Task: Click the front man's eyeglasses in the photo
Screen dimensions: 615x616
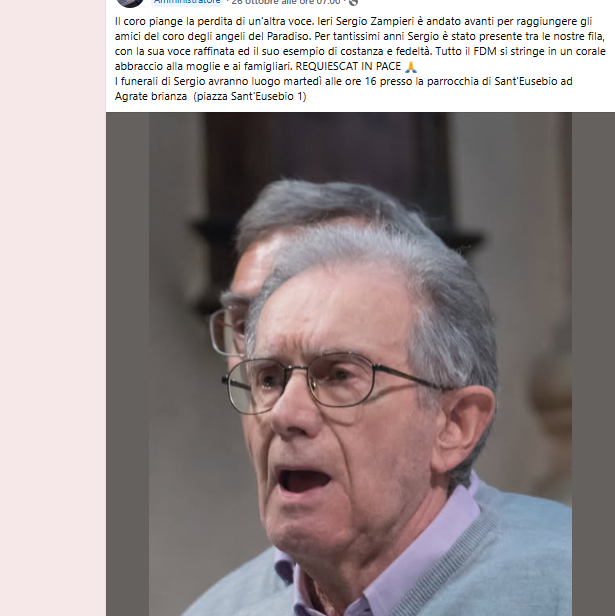Action: coord(318,382)
